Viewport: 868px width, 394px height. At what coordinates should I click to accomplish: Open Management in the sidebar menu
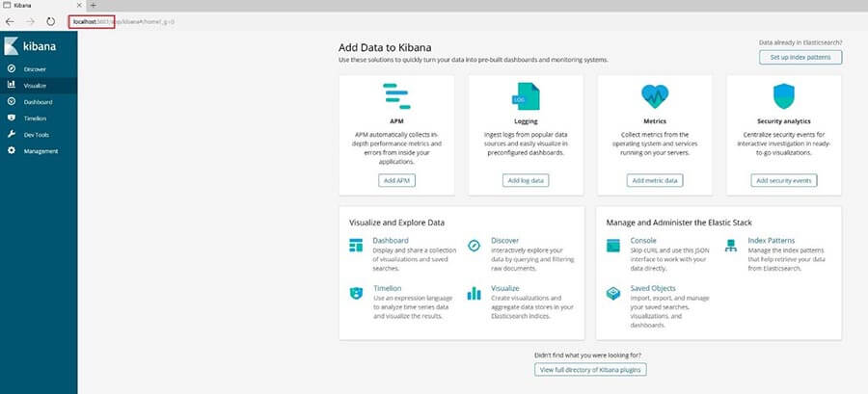tap(41, 151)
